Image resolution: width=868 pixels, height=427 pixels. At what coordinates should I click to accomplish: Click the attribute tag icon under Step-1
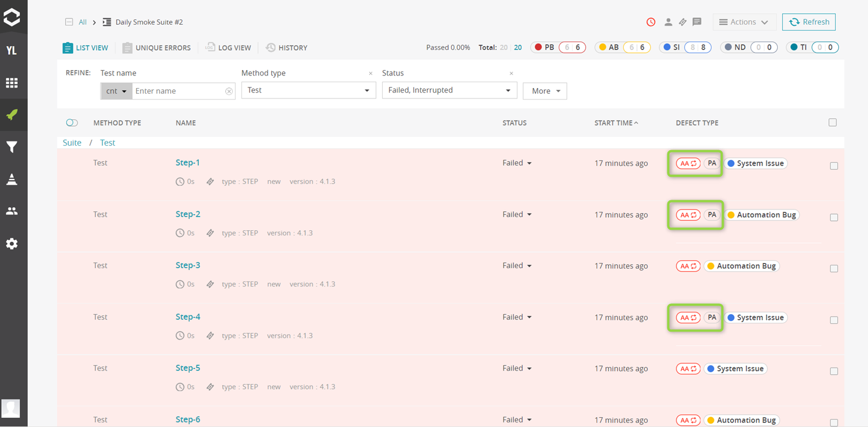click(210, 181)
